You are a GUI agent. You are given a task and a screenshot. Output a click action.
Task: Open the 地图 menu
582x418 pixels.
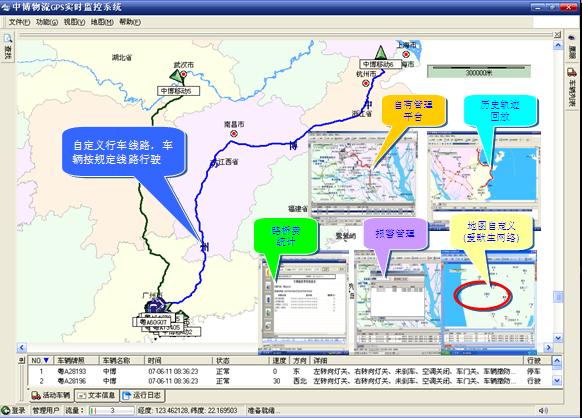pos(102,22)
